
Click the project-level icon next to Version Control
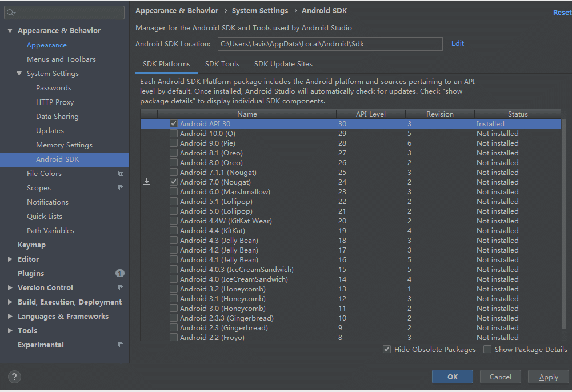click(x=121, y=287)
